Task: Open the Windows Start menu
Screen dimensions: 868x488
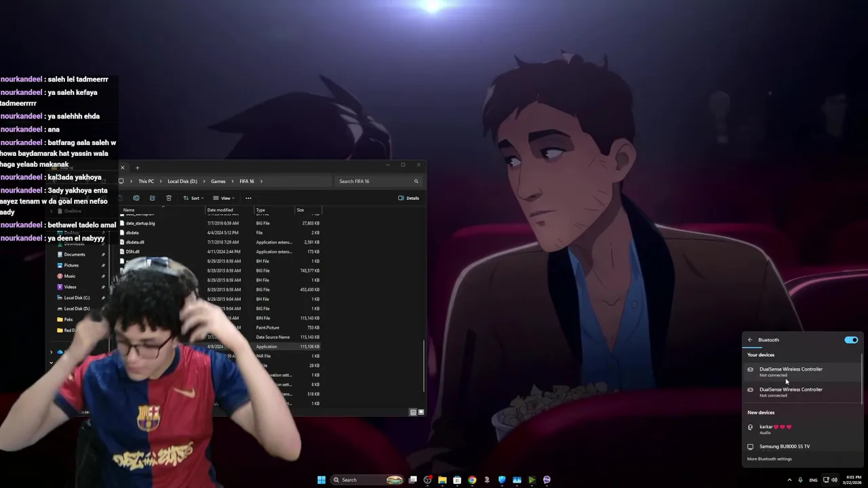Action: pos(321,480)
